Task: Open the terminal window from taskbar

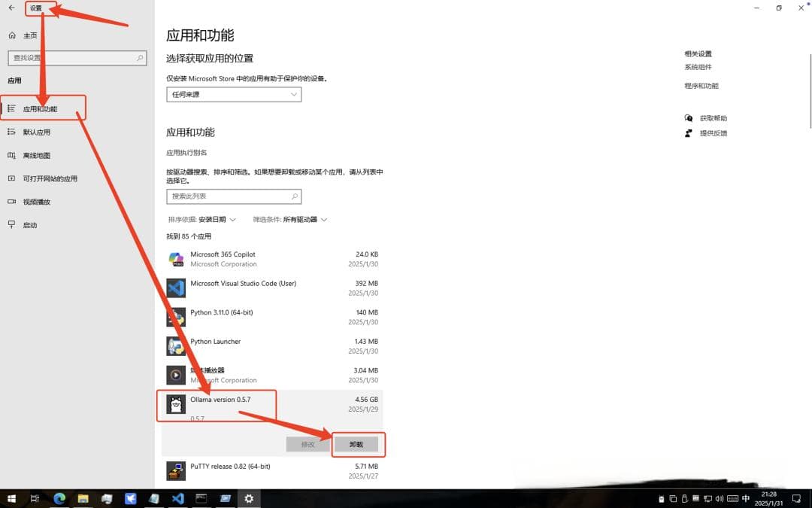Action: 201,499
